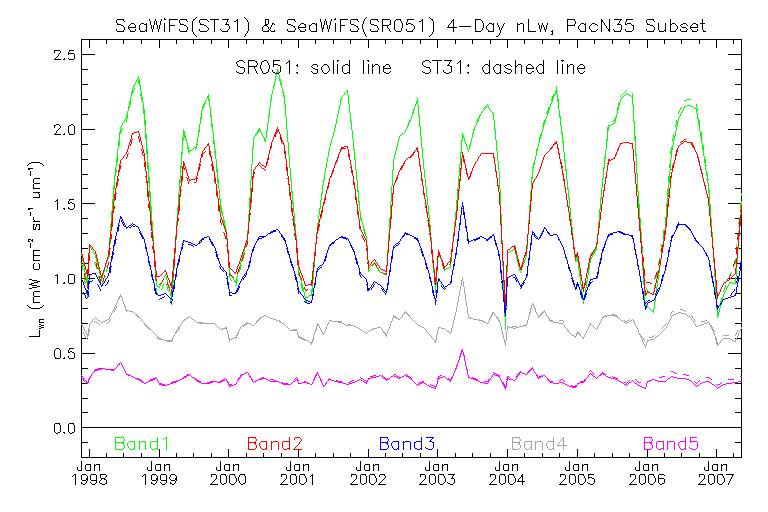Click the 1.0 y-axis label
Viewport: 768px width, 512px height.
tap(65, 279)
